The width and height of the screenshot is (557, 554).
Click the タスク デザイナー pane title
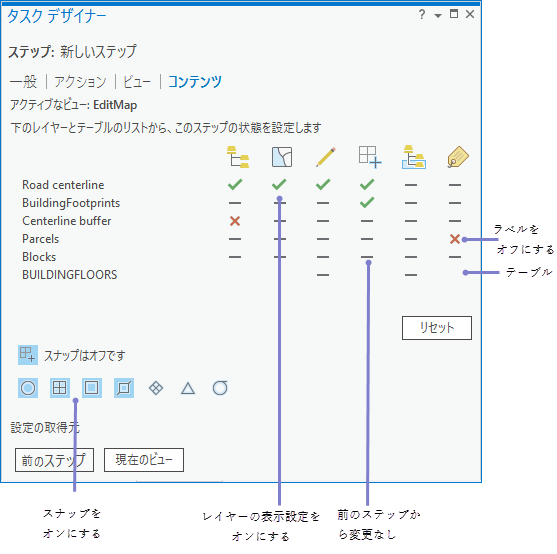coord(57,16)
